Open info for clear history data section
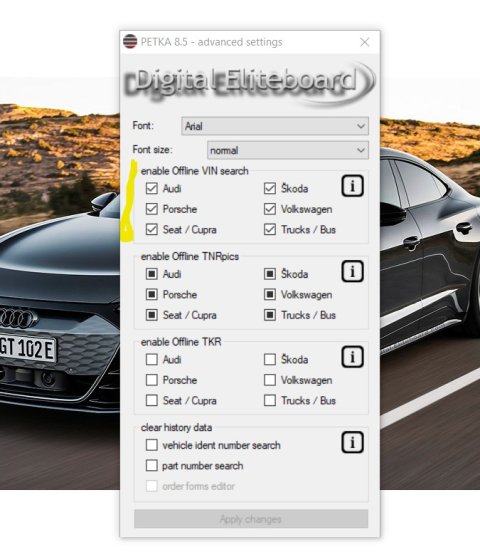480x557 pixels. 352,442
